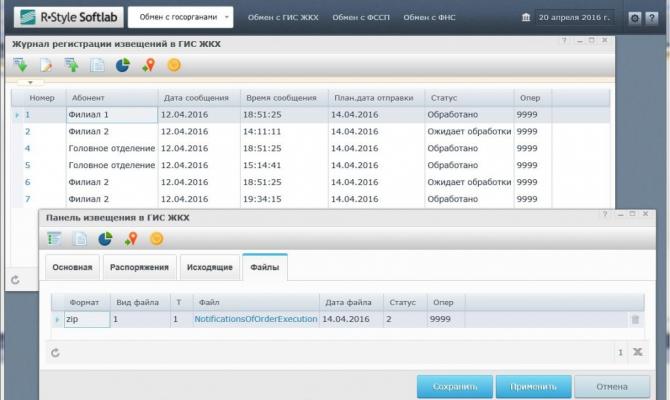
Task: Open help via top-right question mark button
Action: 652,18
